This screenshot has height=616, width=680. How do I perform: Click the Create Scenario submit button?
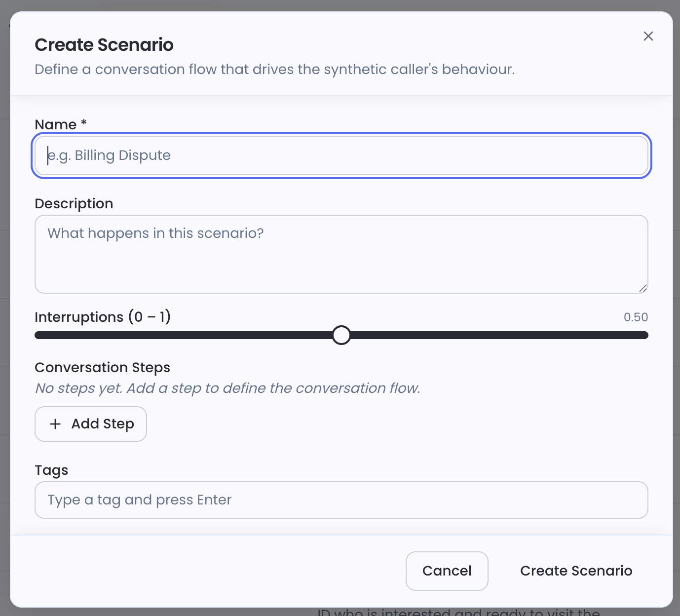(x=576, y=571)
